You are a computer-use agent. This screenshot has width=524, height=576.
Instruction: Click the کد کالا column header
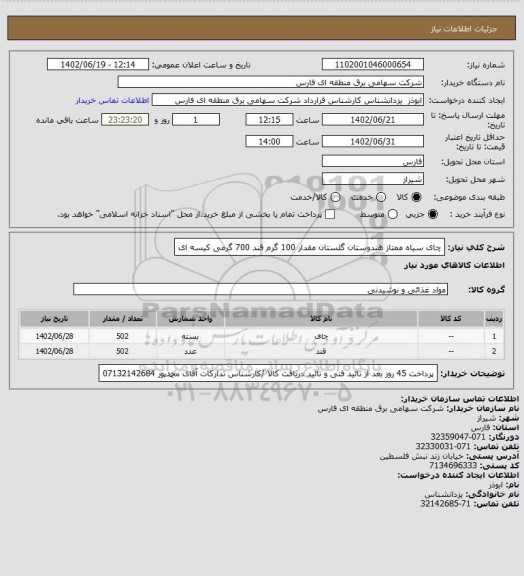[451, 318]
